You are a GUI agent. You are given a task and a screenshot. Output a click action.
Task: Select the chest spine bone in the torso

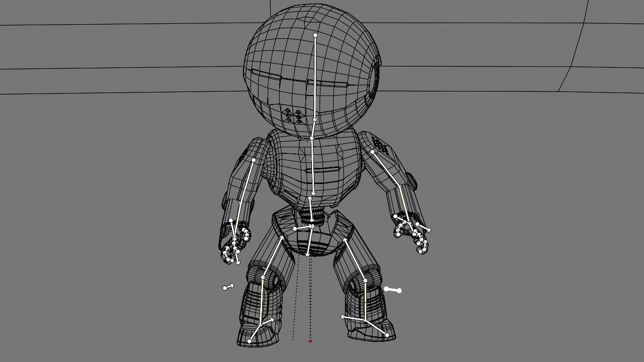(312, 166)
